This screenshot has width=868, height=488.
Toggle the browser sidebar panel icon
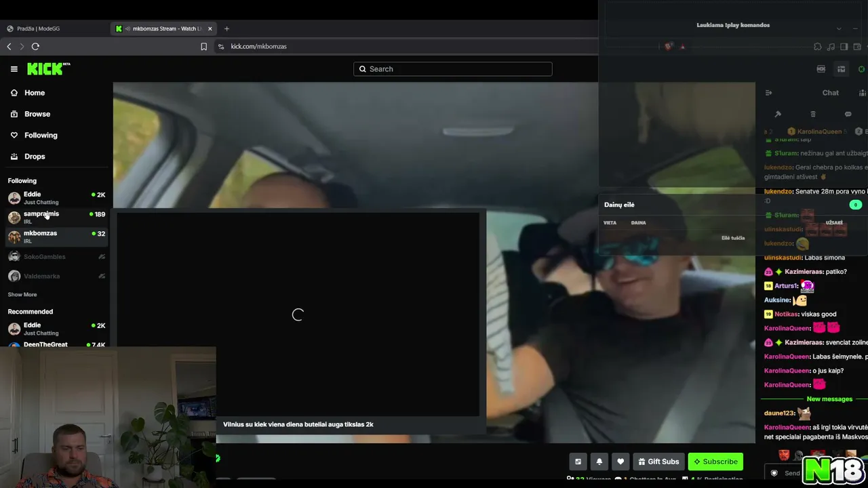point(844,47)
